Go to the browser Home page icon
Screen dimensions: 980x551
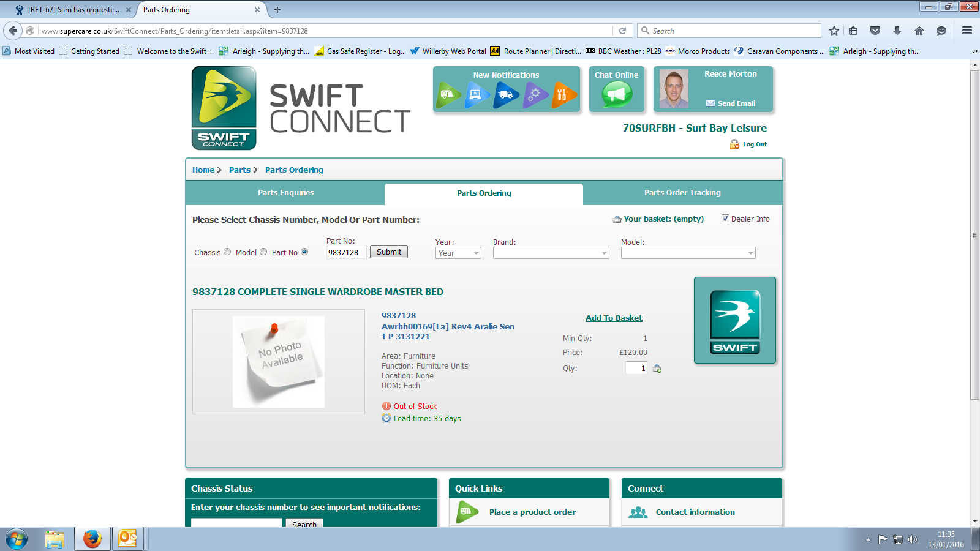pos(919,31)
